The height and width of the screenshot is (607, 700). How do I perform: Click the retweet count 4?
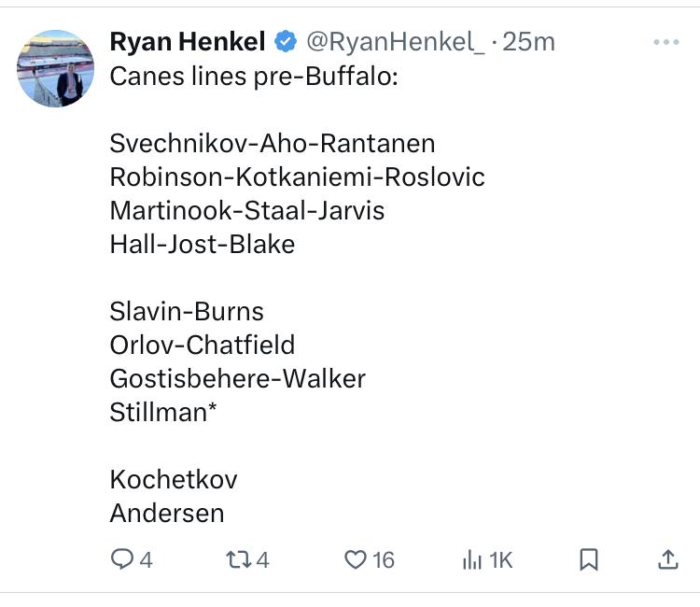262,560
